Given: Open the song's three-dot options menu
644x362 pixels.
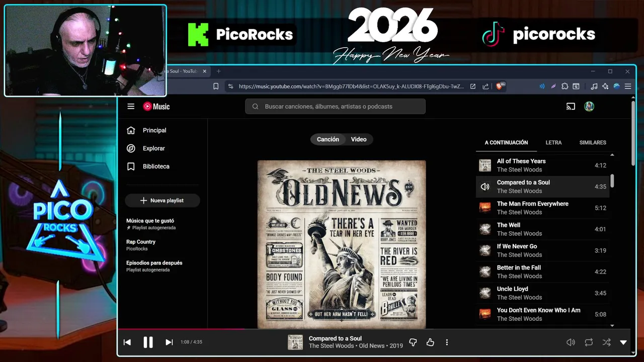Looking at the screenshot, I should pos(447,342).
